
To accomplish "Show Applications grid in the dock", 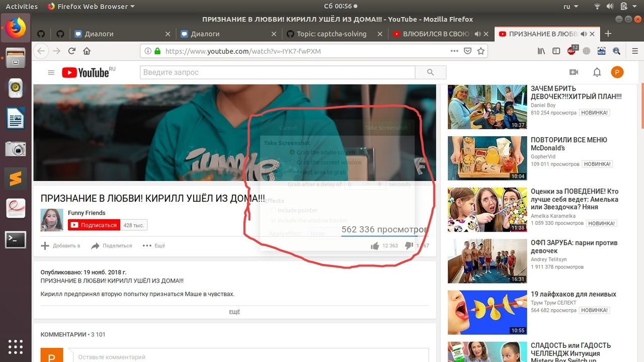I will point(16,347).
